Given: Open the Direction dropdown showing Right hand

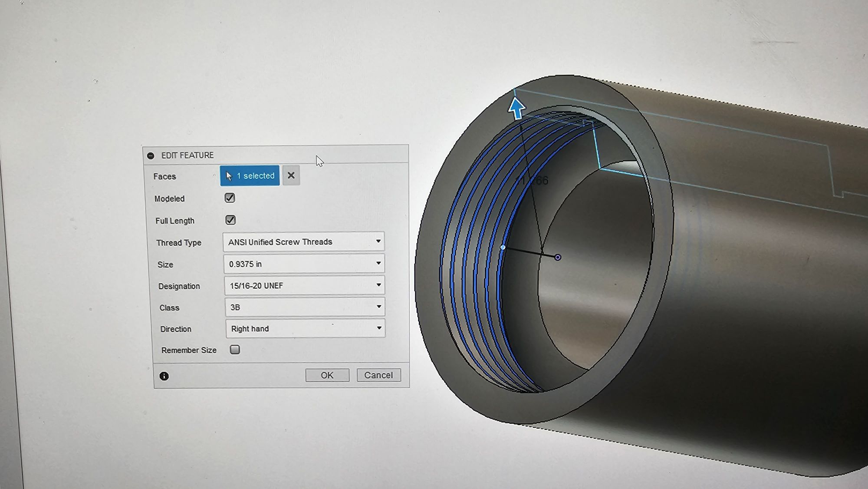Looking at the screenshot, I should click(x=305, y=329).
